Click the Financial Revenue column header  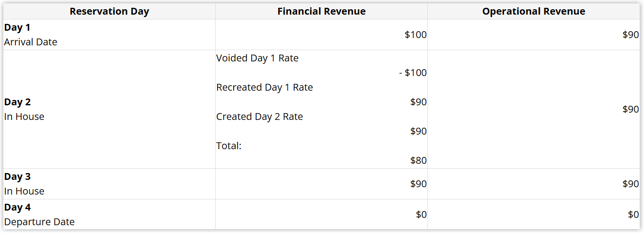coord(321,11)
